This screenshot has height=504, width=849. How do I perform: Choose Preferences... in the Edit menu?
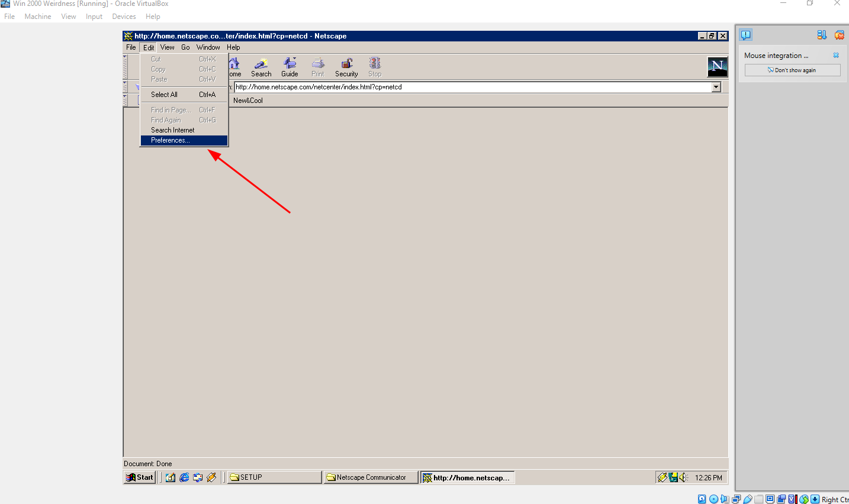click(x=184, y=140)
